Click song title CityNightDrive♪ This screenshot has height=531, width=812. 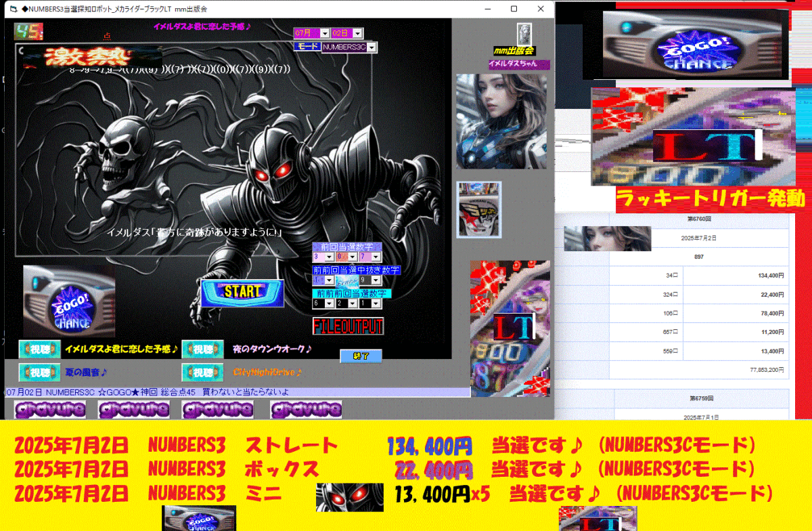267,372
